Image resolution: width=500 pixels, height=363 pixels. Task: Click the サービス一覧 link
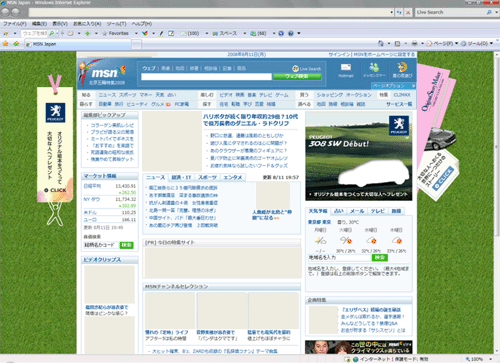tap(399, 104)
